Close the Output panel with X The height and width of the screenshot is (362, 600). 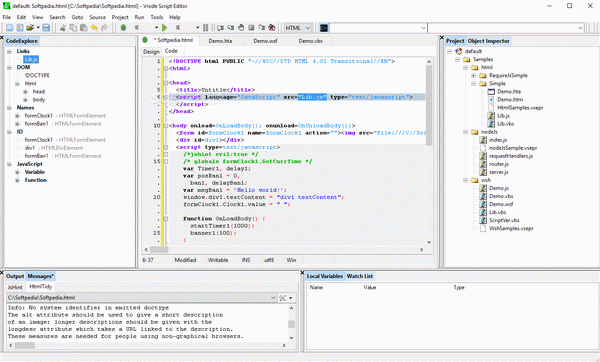[x=2, y=273]
